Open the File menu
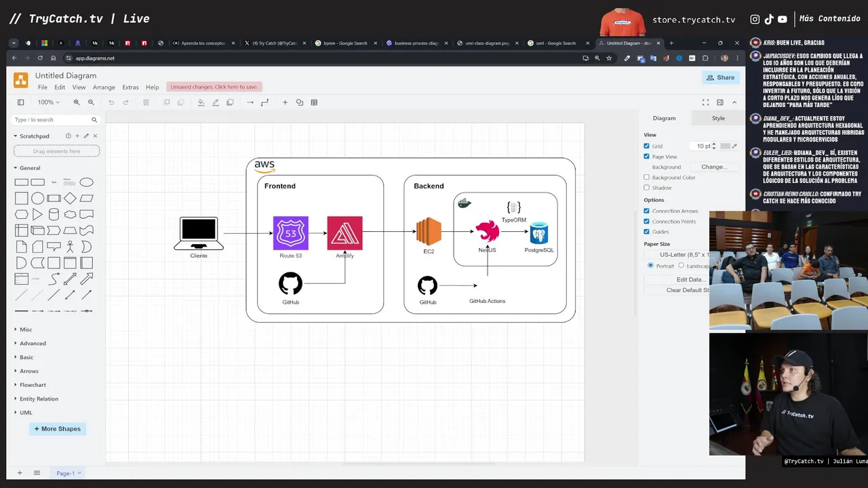 43,87
